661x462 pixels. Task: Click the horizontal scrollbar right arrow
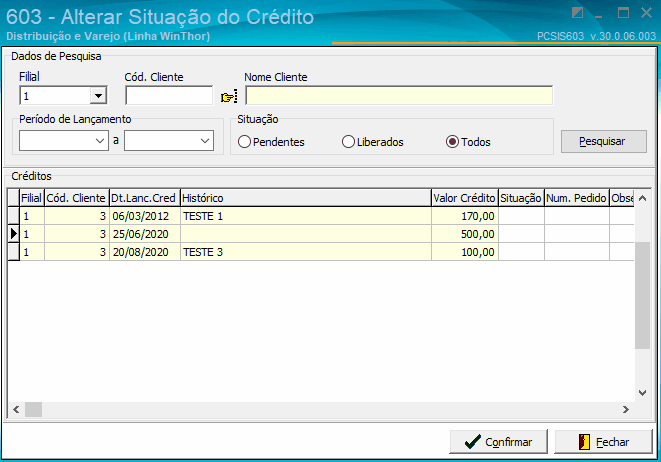626,409
